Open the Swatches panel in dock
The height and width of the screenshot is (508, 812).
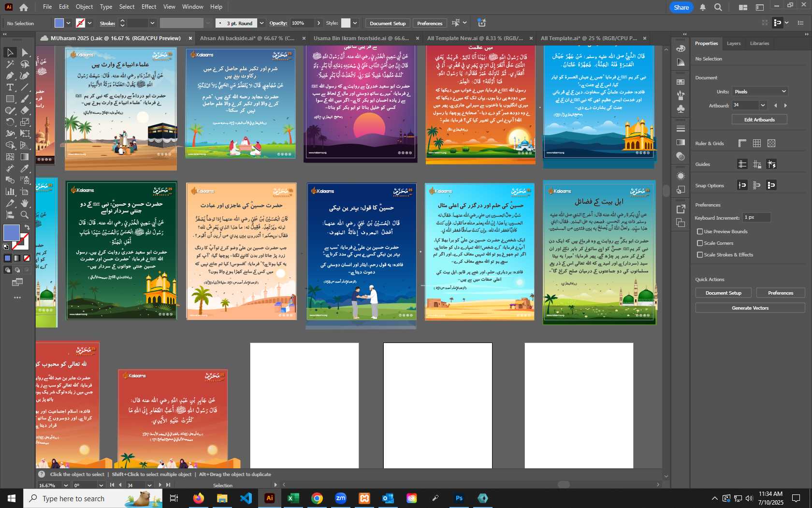(681, 82)
